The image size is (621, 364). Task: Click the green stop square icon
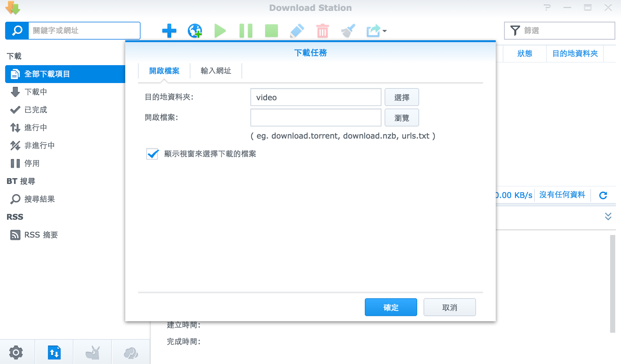pos(271,31)
